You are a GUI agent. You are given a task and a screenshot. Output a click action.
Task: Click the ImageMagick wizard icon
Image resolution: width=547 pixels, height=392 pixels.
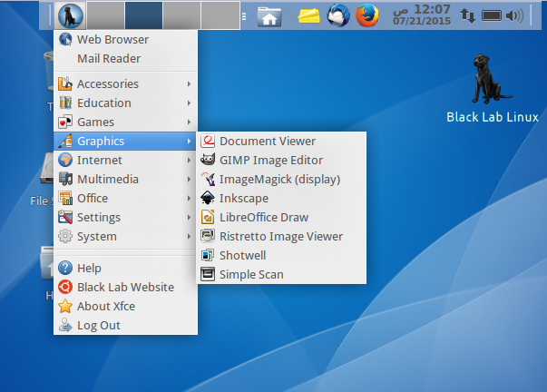click(208, 179)
